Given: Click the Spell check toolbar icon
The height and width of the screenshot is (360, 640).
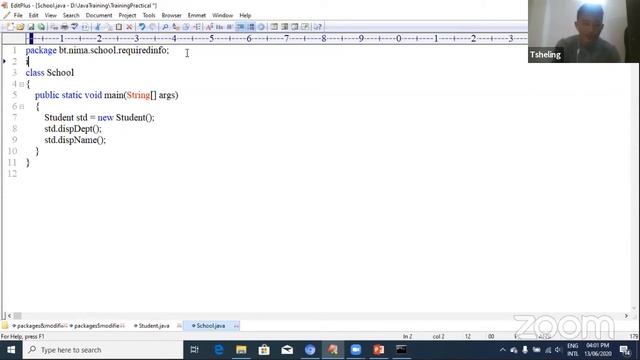Looking at the screenshot, I should tap(74, 27).
